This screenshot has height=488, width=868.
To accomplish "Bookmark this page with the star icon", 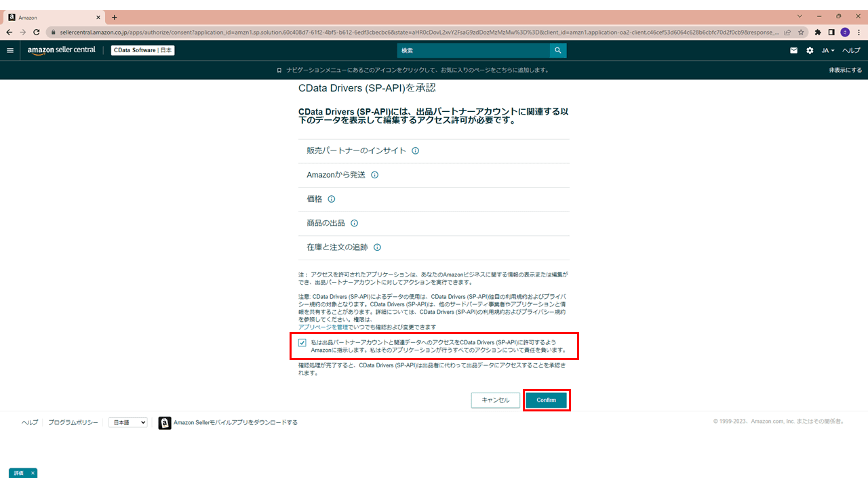I will [801, 32].
